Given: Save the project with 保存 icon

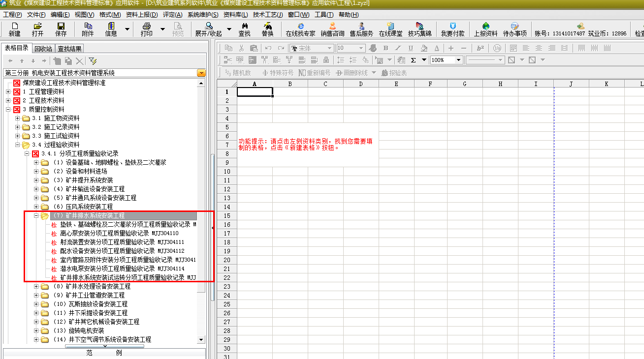Looking at the screenshot, I should (x=61, y=29).
